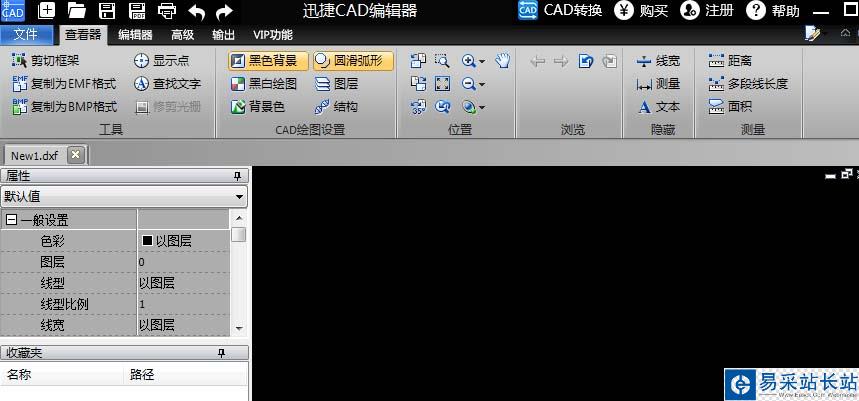The height and width of the screenshot is (401, 859).
Task: Click the 购买 purchase button
Action: coord(640,10)
